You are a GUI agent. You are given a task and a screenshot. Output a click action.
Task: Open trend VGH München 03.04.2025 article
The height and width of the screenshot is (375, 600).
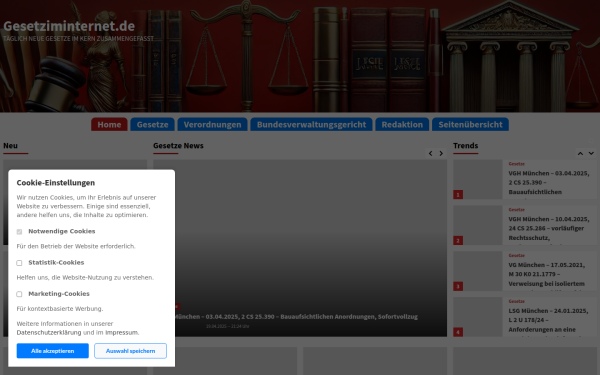[x=549, y=183]
